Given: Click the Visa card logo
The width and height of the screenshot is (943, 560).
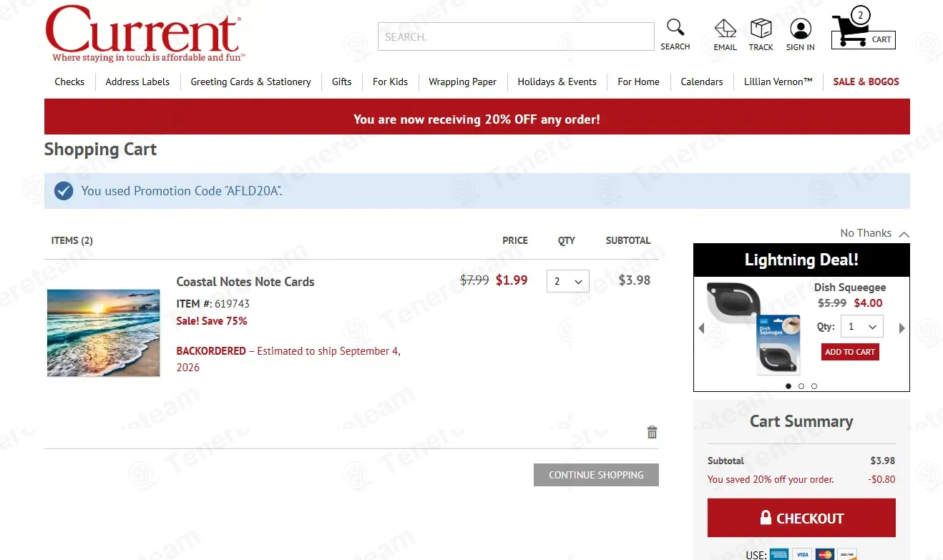Looking at the screenshot, I should tap(802, 554).
